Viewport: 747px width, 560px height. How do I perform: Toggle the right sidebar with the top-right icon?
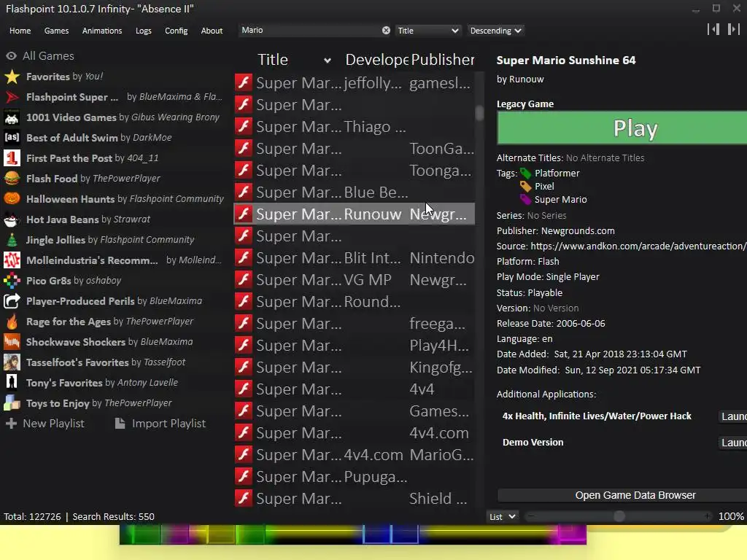pyautogui.click(x=734, y=29)
